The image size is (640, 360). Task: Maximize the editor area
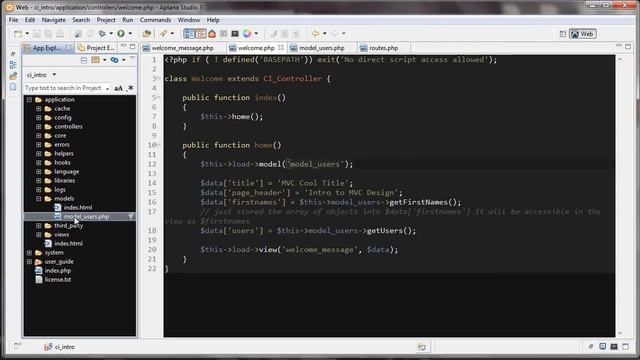628,47
